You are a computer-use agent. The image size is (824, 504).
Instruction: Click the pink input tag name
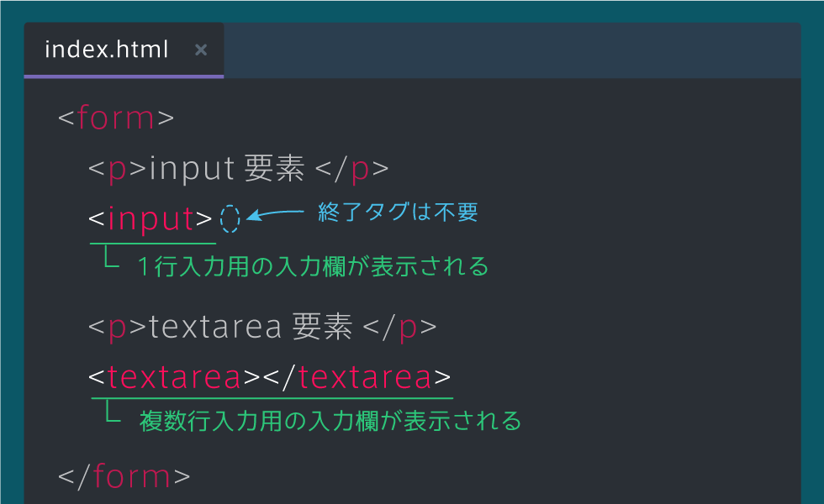(x=151, y=219)
